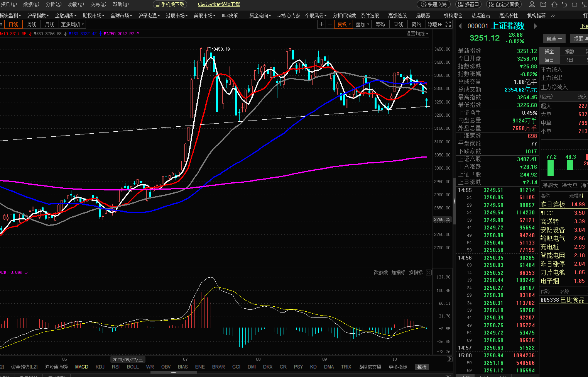Open 自定义面板 custom panel
588x377 pixels.
tap(504, 5)
